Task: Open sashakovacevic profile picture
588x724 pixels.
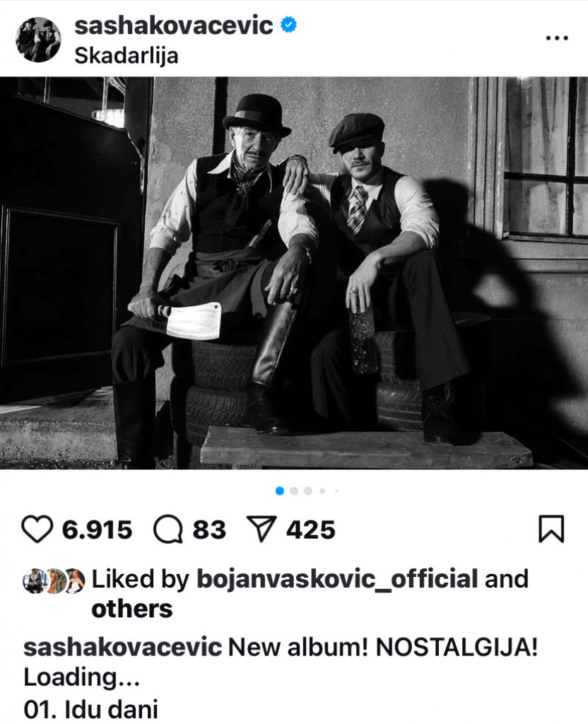Action: click(x=38, y=40)
